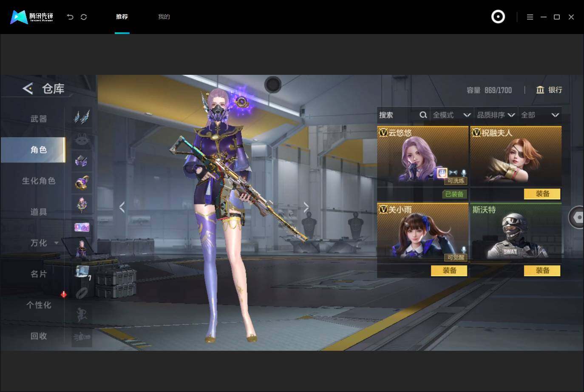584x392 pixels.
Task: Click the undo arrow icon in top bar
Action: (70, 17)
